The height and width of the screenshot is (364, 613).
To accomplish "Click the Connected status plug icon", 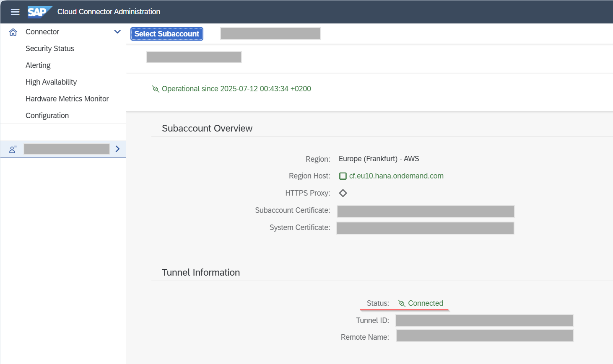I will coord(402,303).
